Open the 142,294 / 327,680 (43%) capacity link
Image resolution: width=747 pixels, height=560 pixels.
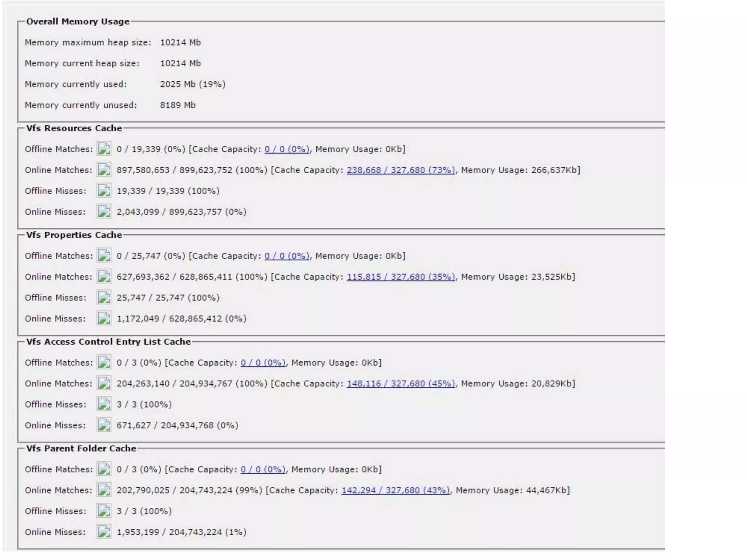click(395, 490)
